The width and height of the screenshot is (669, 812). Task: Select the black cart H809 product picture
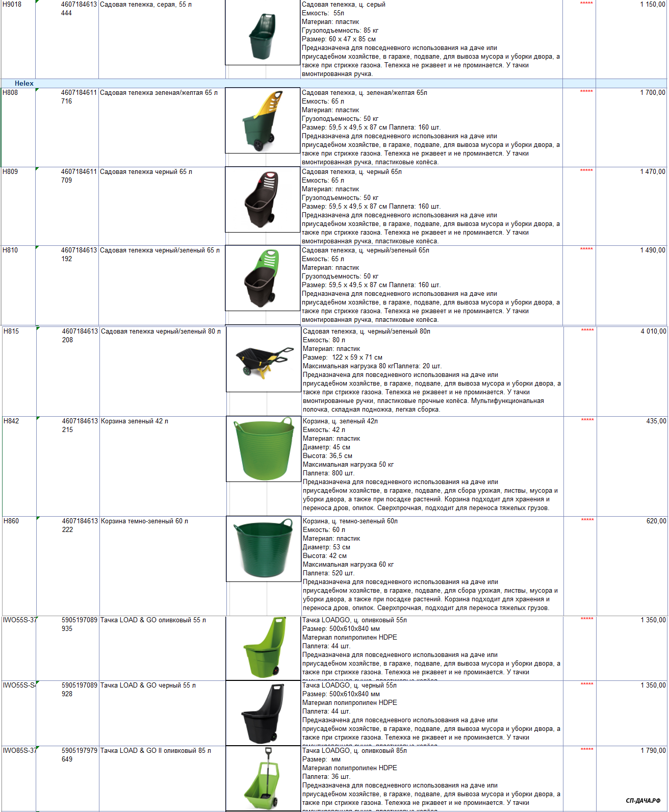(x=263, y=199)
